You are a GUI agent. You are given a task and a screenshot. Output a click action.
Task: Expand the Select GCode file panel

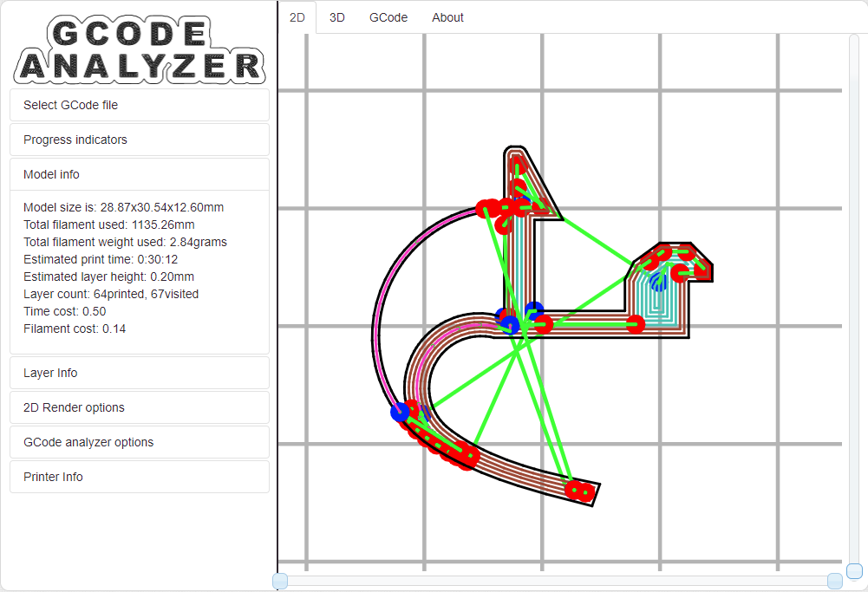[x=140, y=105]
